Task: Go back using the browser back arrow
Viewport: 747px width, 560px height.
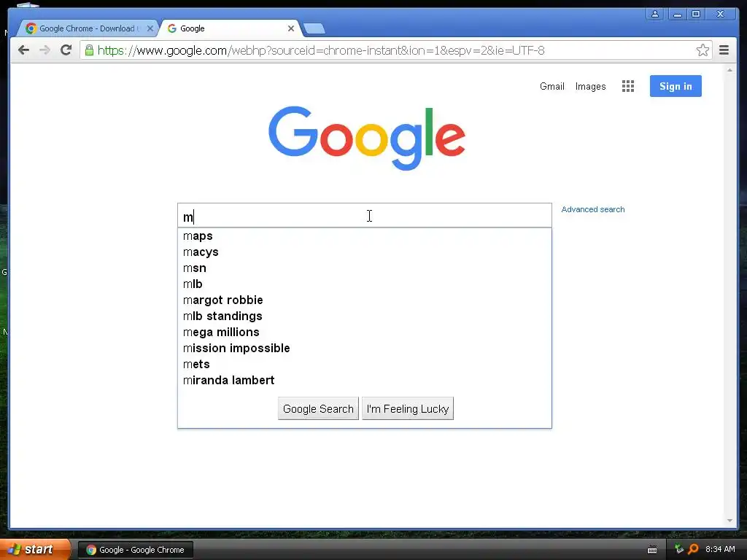Action: (23, 50)
